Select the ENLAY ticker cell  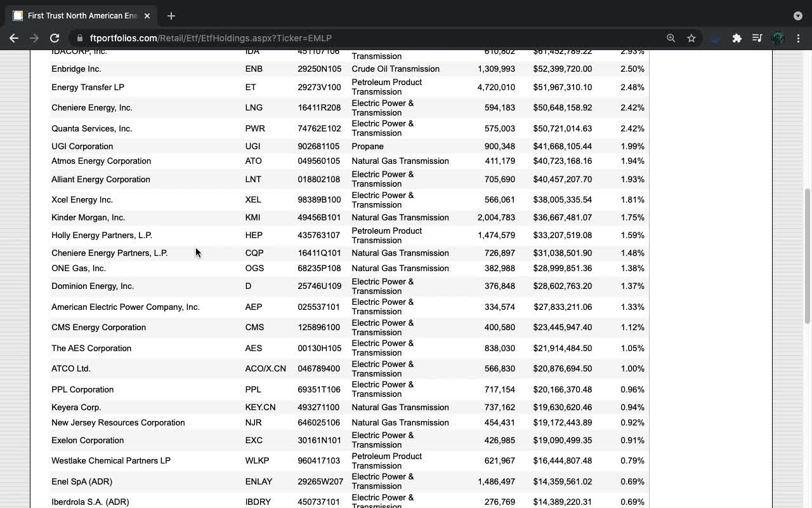click(259, 481)
